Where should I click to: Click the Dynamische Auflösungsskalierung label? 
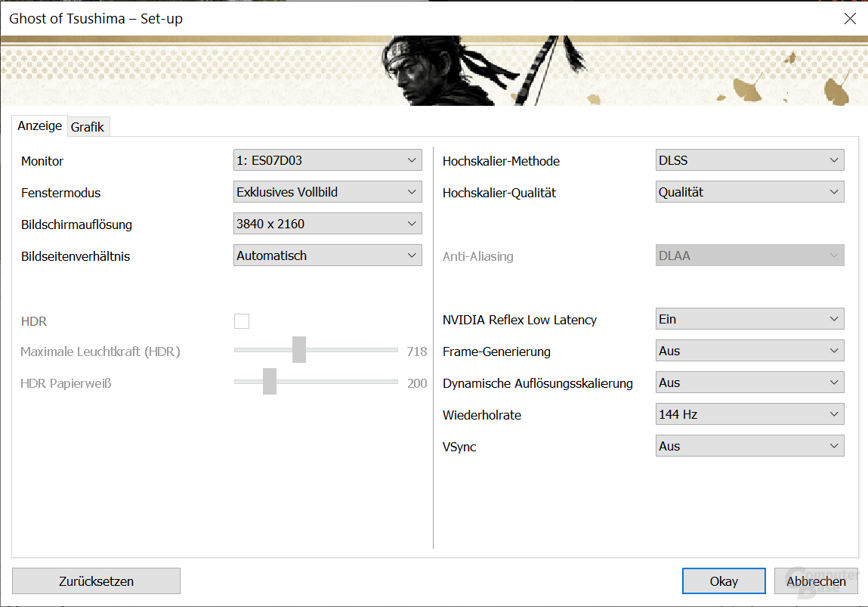tap(538, 383)
